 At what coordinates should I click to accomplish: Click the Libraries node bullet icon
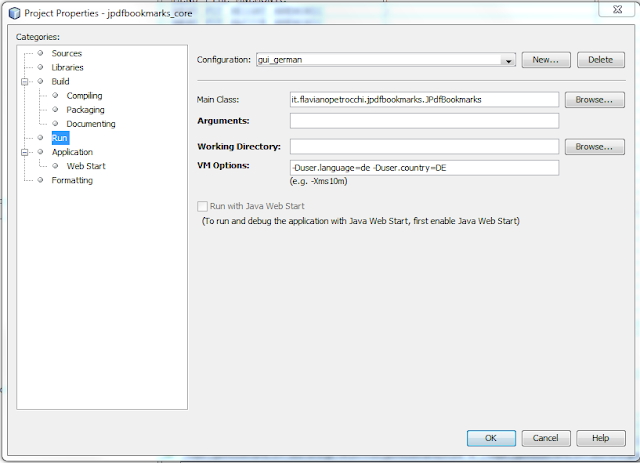[x=40, y=67]
